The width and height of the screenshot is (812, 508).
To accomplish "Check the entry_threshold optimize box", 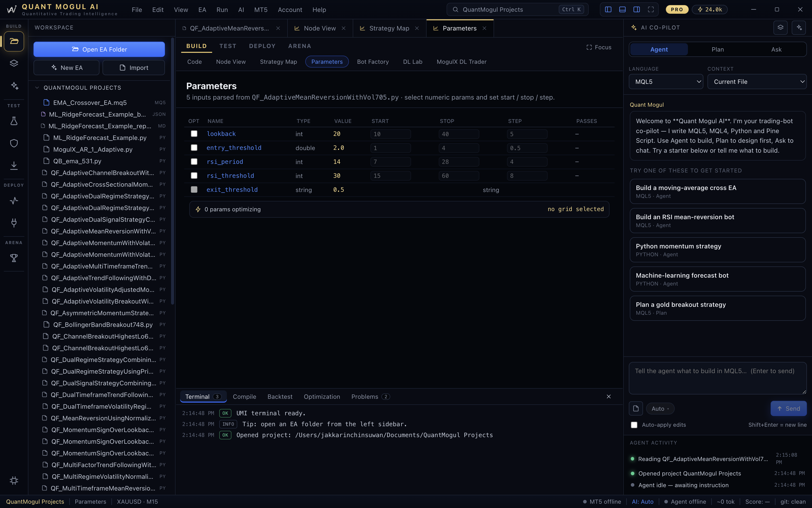I will point(194,148).
